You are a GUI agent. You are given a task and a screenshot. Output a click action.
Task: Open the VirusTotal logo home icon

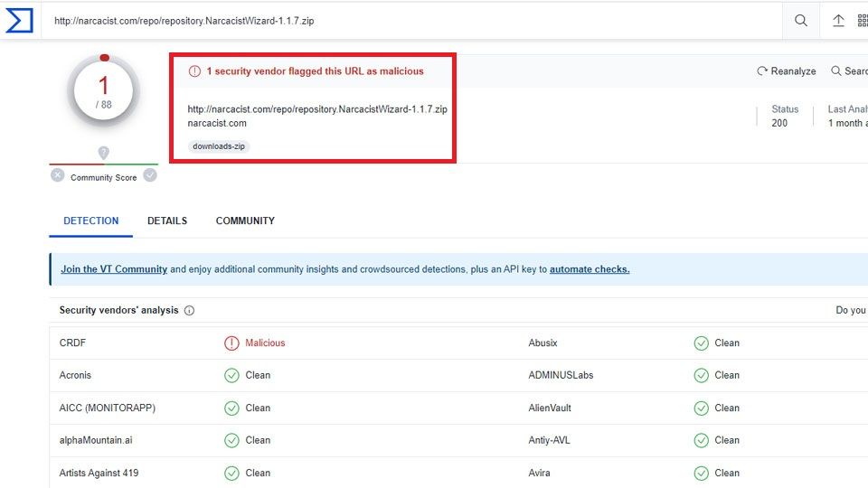tap(19, 21)
